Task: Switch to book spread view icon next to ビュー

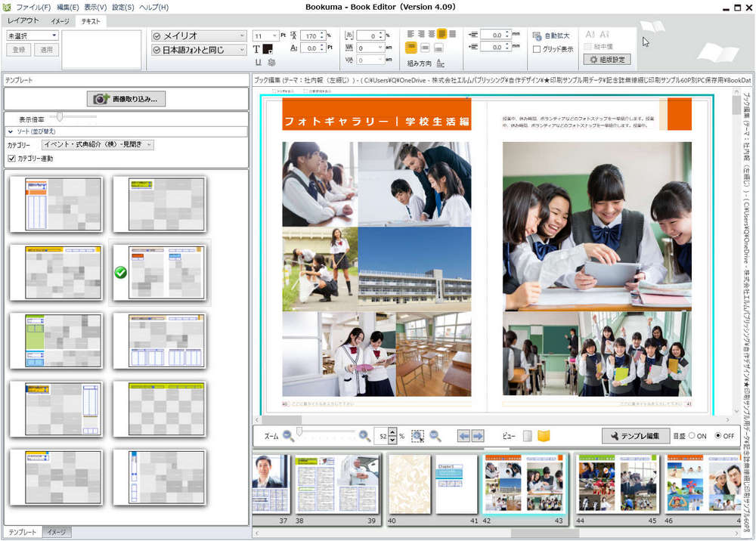Action: coord(545,436)
